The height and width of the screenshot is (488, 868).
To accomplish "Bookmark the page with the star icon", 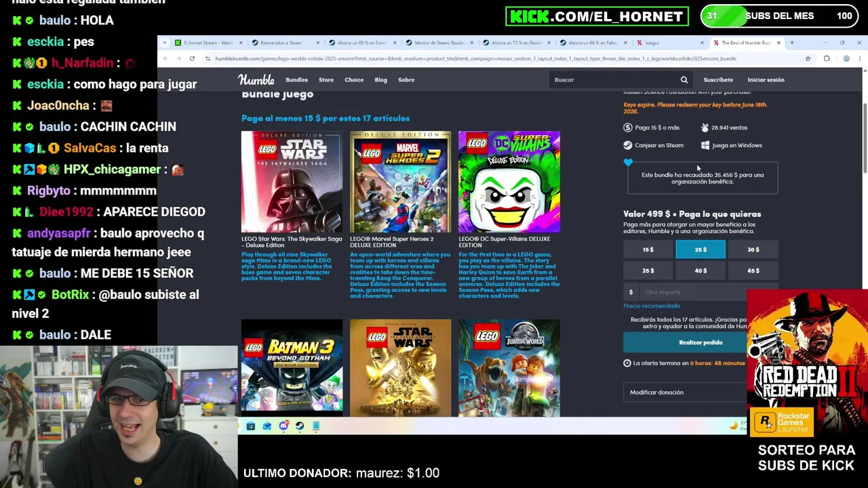I will 808,59.
